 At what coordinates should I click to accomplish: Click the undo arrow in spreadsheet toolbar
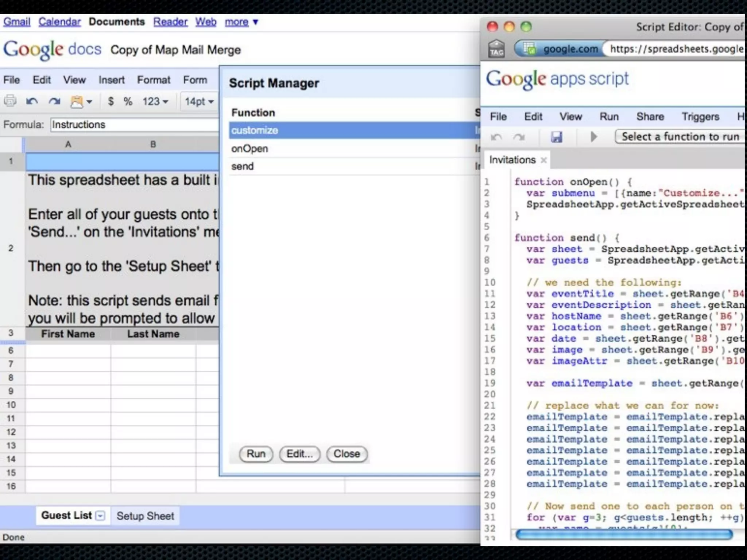click(x=32, y=101)
